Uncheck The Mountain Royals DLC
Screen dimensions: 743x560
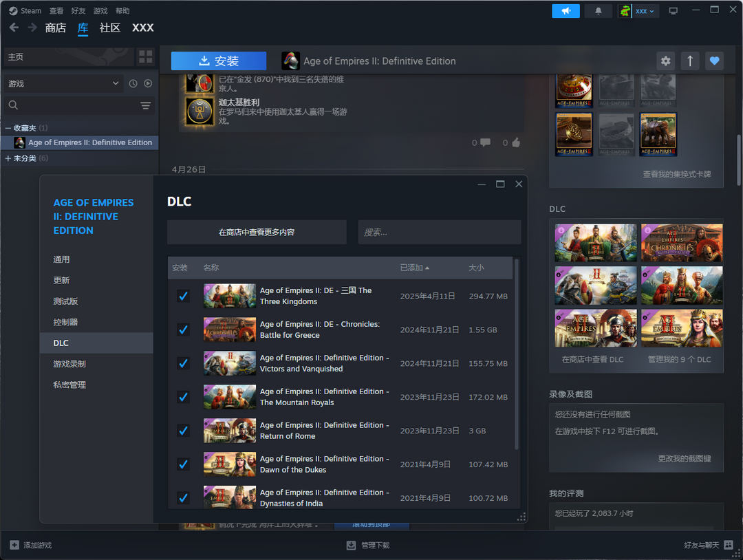click(183, 397)
